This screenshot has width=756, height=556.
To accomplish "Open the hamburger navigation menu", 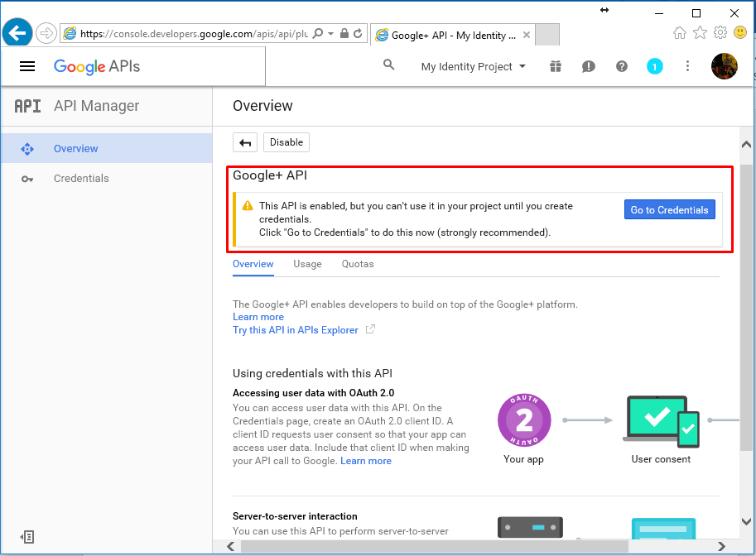I will click(x=27, y=66).
